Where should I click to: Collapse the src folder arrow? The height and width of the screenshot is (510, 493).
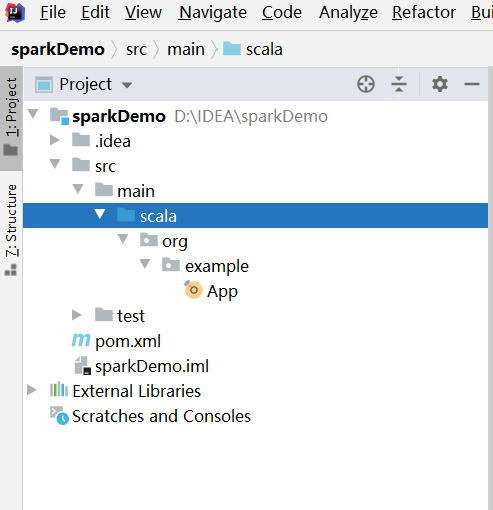tap(55, 164)
